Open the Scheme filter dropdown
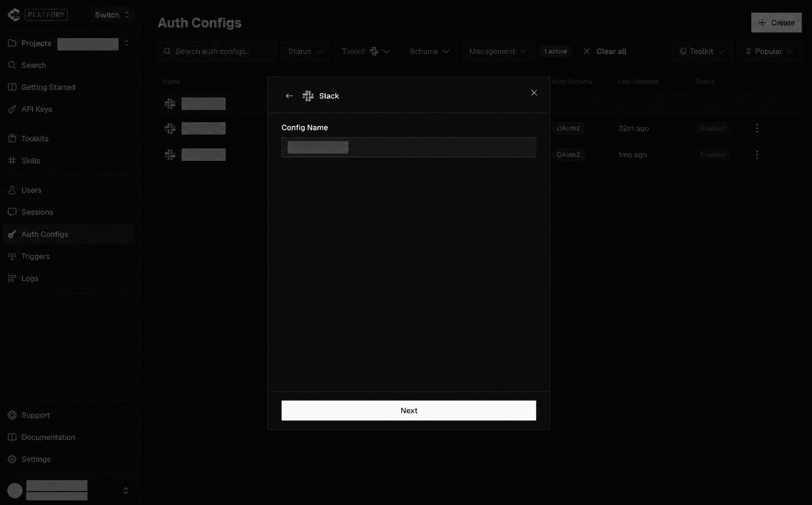Image resolution: width=812 pixels, height=505 pixels. coord(430,52)
